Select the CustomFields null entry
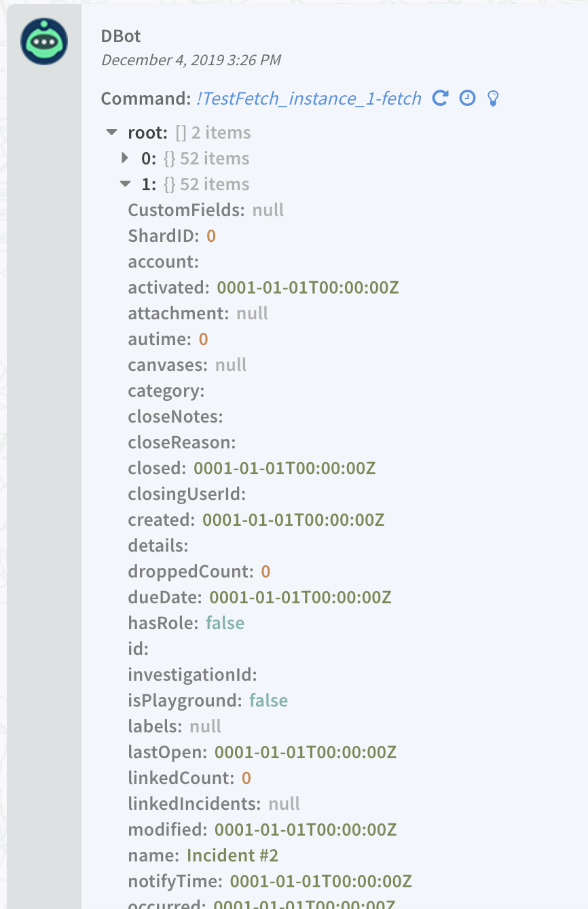This screenshot has width=588, height=909. coord(206,210)
